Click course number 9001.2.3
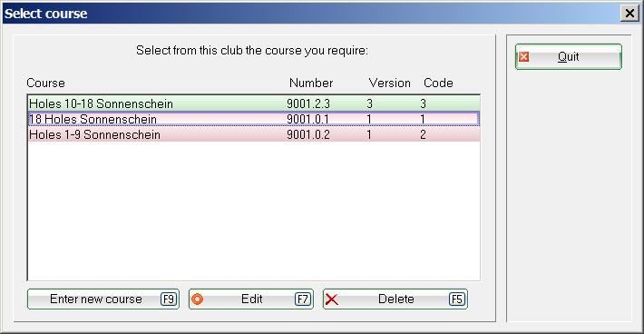 click(308, 103)
